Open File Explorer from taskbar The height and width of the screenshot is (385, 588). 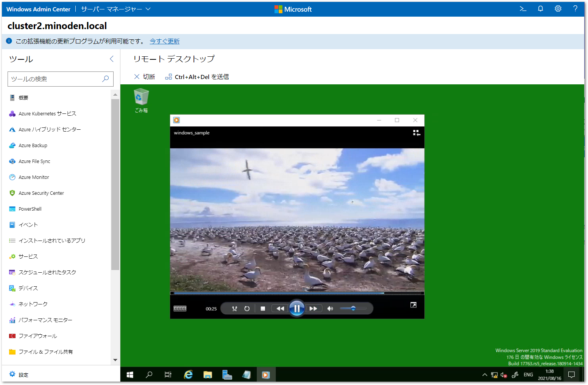point(207,375)
